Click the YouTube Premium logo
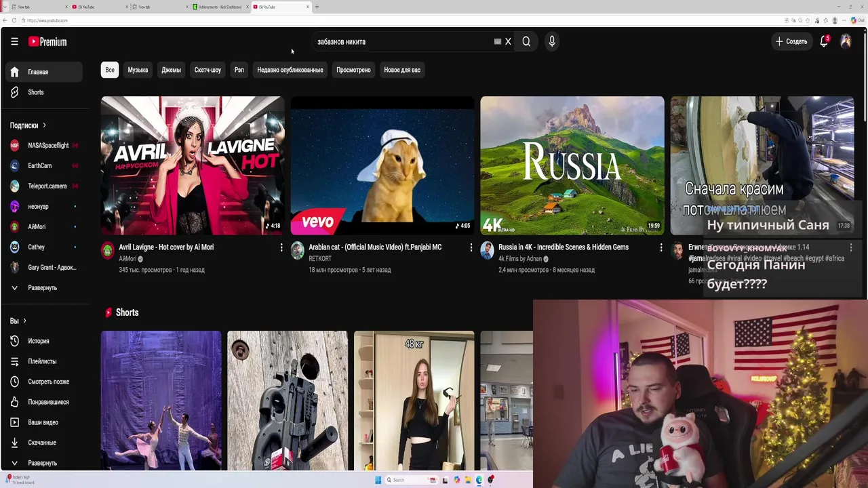Screen dimensions: 868x488 pos(47,41)
